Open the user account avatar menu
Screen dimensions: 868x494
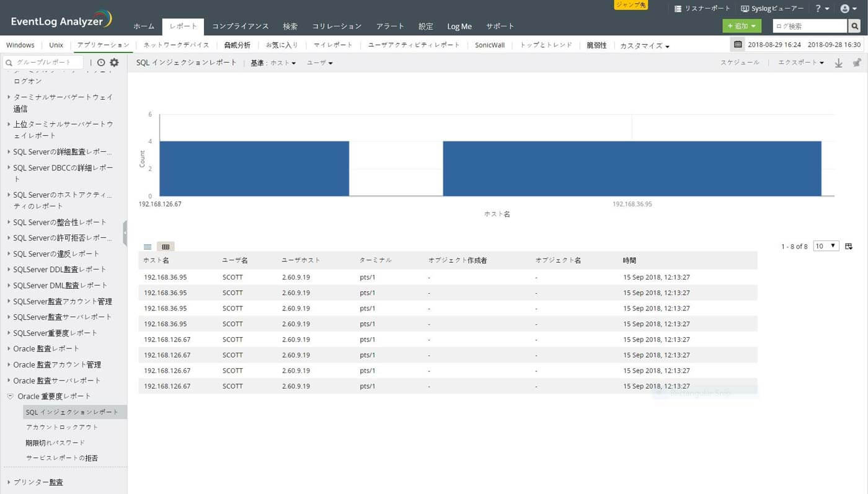point(848,9)
